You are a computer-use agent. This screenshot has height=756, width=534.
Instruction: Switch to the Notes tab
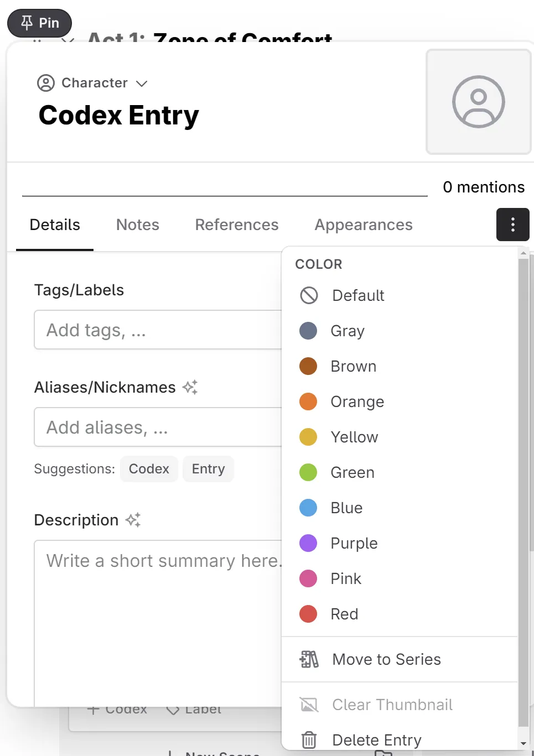coord(137,225)
